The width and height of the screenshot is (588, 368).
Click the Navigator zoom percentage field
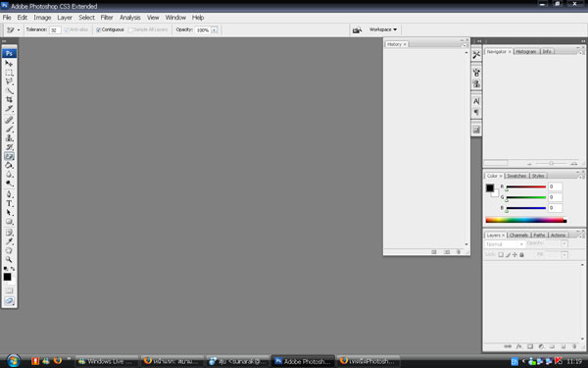(x=496, y=163)
